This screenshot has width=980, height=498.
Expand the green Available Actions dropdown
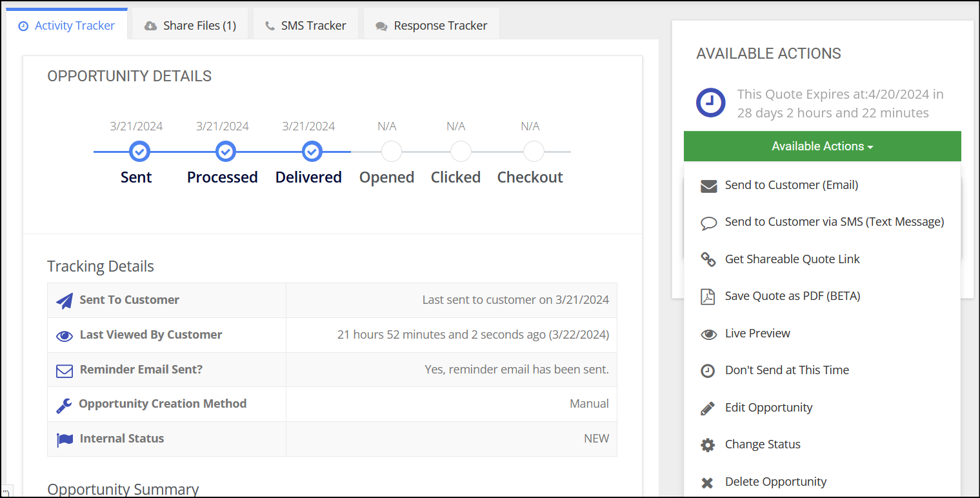pos(823,146)
